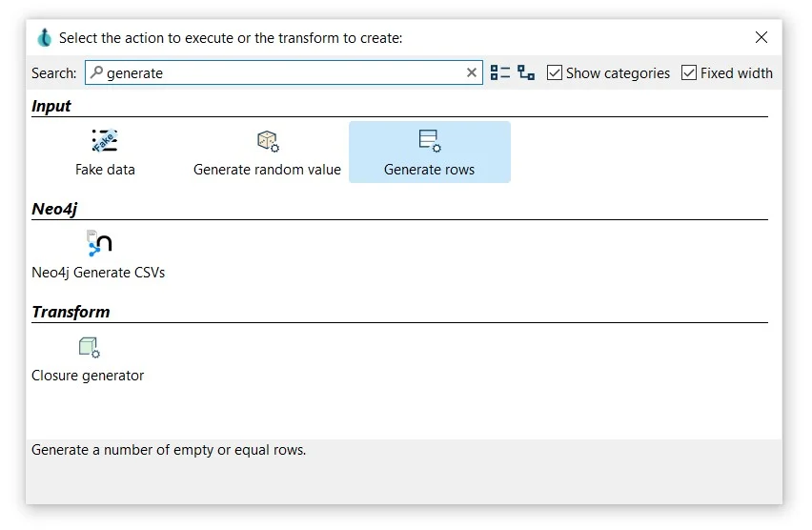This screenshot has height=530, width=812.
Task: Click the 'Closure generator' label
Action: click(88, 376)
